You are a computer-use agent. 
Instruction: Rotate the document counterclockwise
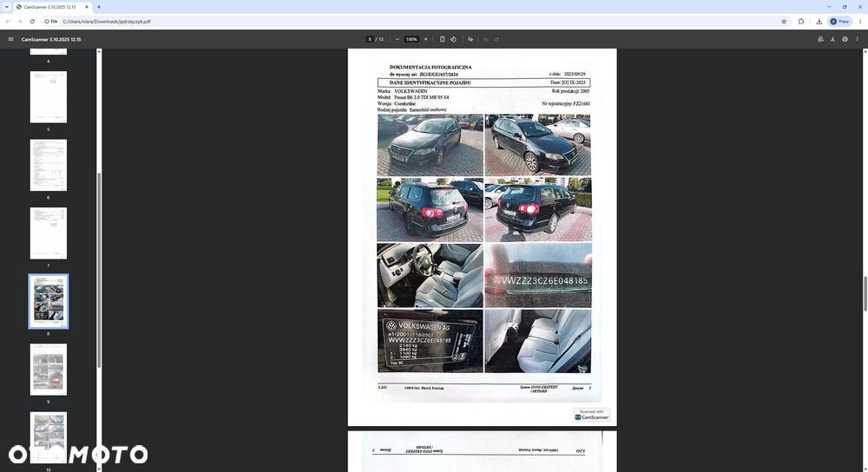pos(453,39)
